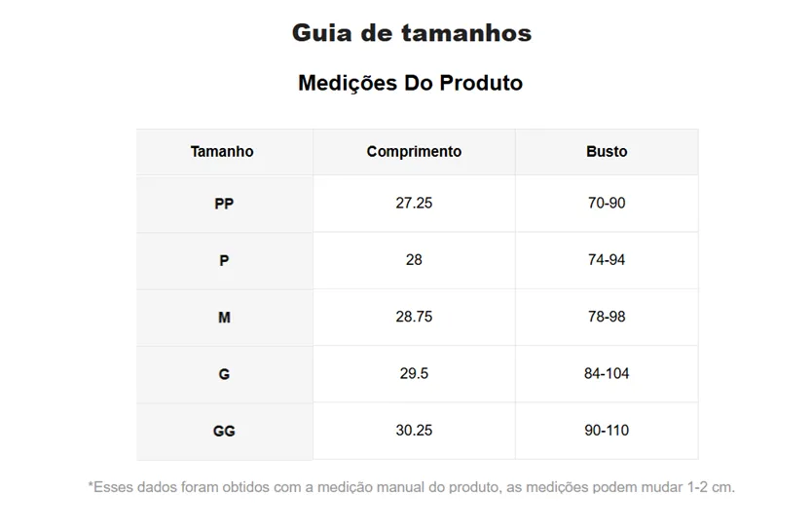
Task: Choose the M size row label
Action: 224,318
